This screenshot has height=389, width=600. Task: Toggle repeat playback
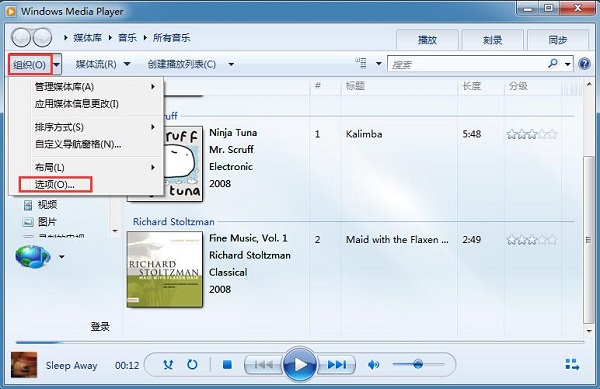[x=192, y=365]
